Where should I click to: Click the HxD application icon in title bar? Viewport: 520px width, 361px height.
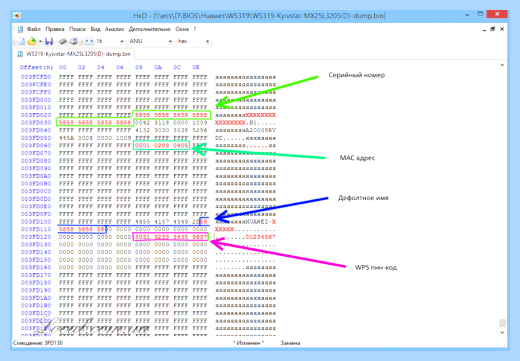[17, 15]
